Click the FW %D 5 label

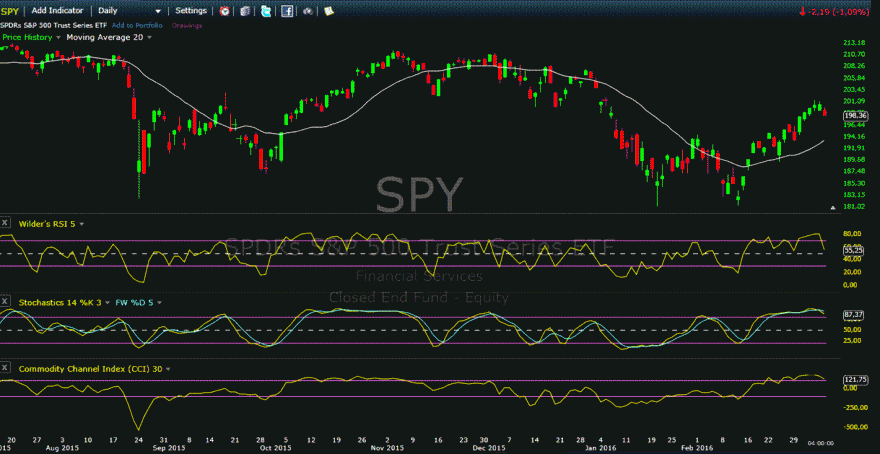click(x=134, y=302)
